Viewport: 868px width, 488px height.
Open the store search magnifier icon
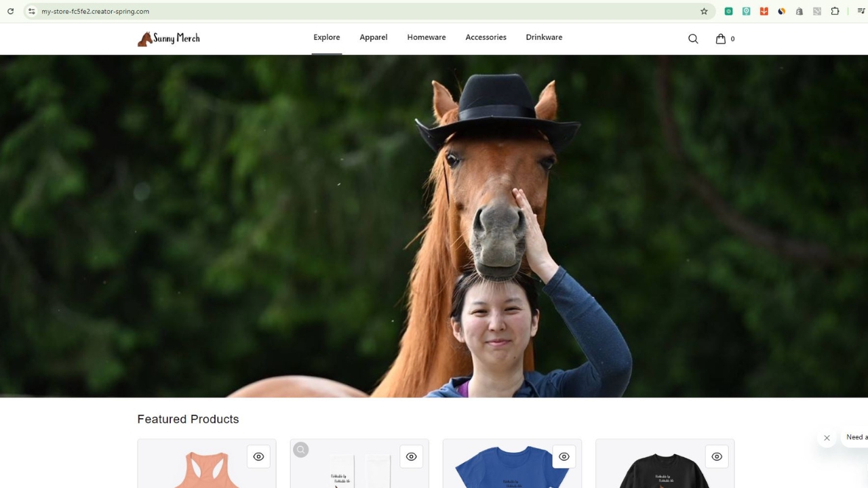693,39
